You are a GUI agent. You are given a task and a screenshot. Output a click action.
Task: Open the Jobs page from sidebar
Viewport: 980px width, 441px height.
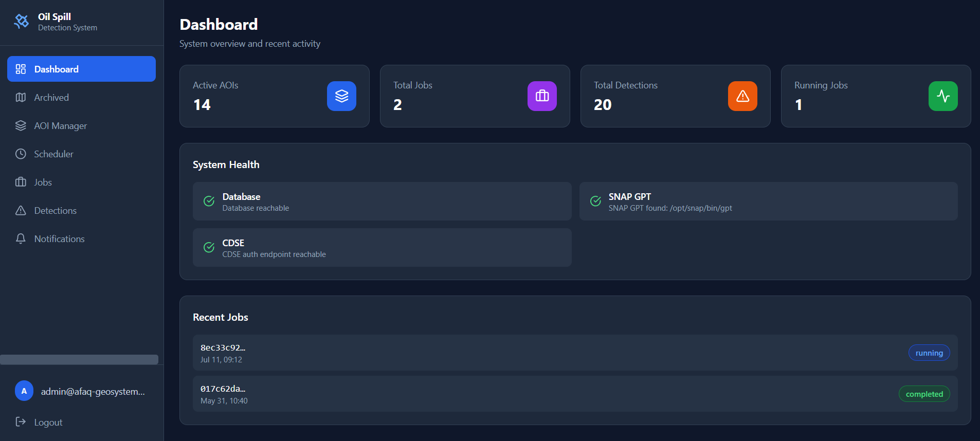click(x=81, y=182)
